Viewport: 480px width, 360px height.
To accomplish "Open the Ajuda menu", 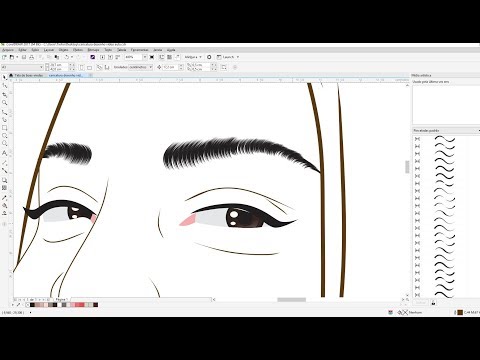I will tap(171, 50).
